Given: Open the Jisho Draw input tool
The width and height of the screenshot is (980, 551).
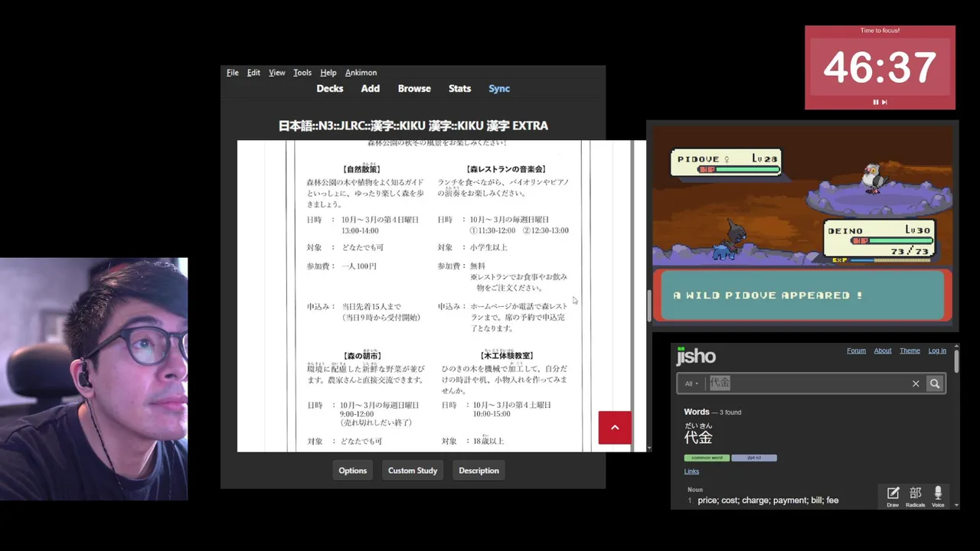Looking at the screenshot, I should click(x=893, y=496).
